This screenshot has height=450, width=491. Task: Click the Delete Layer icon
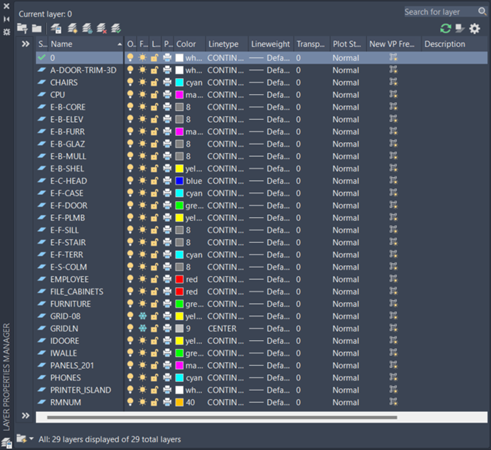102,29
